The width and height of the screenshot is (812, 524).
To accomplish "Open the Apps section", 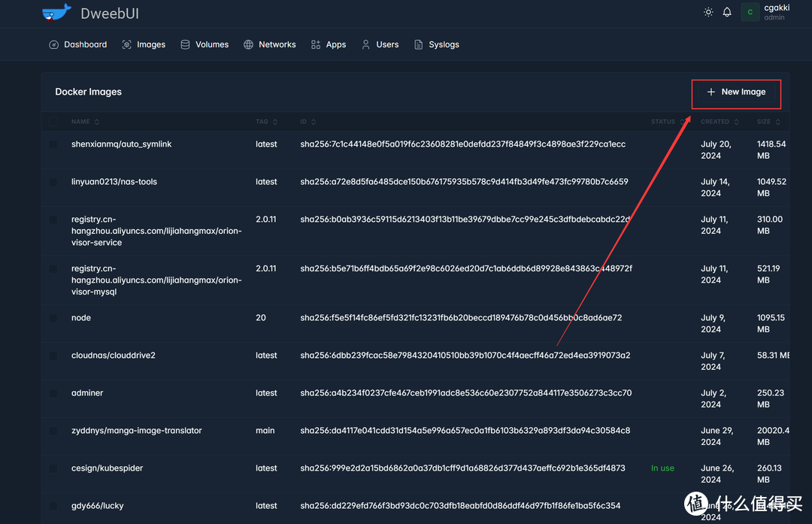I will pos(329,44).
